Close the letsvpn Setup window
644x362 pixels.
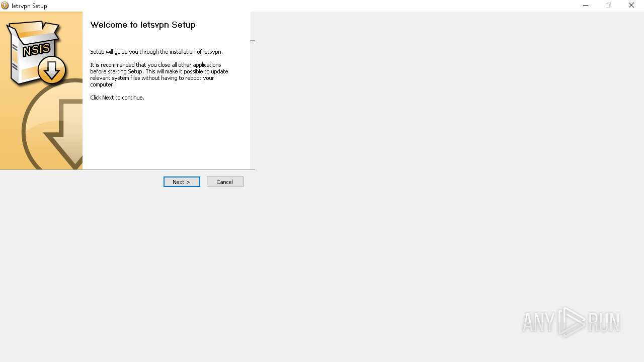coord(631,6)
